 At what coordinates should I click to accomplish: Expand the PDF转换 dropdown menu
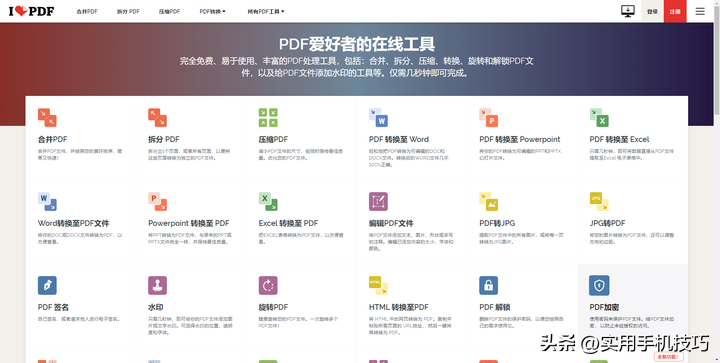pos(213,11)
